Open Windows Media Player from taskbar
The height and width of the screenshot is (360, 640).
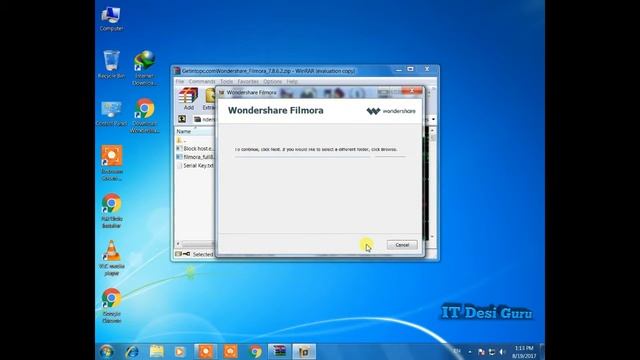point(180,351)
